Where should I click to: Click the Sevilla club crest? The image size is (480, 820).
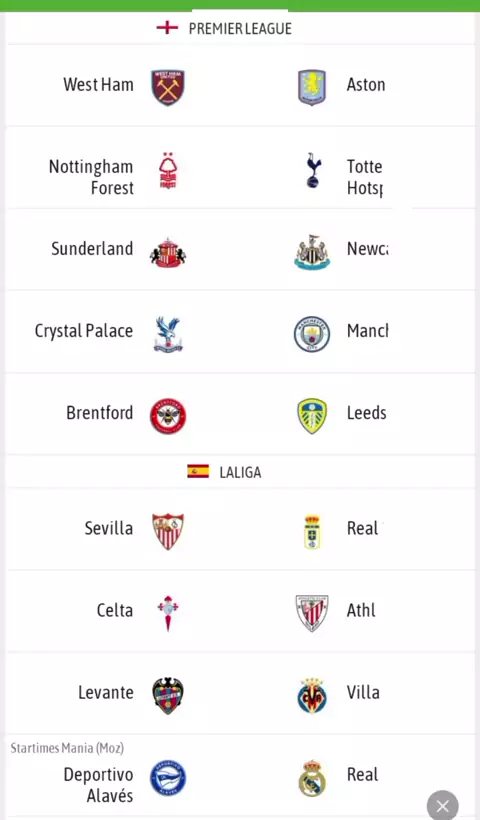(x=168, y=531)
